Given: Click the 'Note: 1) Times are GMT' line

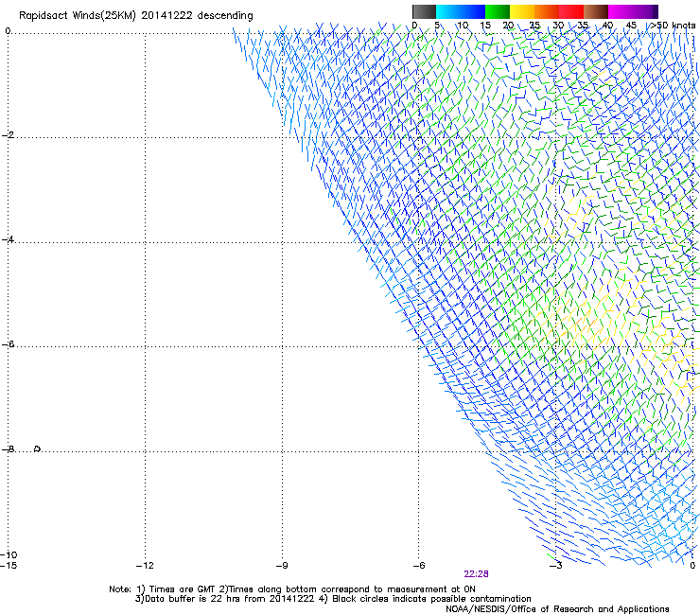Looking at the screenshot, I should pyautogui.click(x=292, y=589).
